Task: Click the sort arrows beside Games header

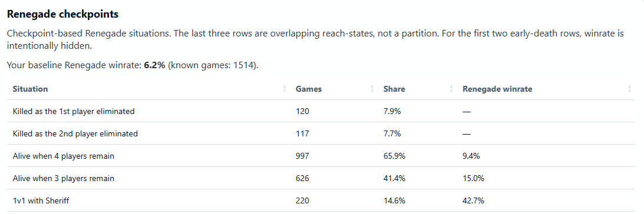Action: click(x=372, y=89)
